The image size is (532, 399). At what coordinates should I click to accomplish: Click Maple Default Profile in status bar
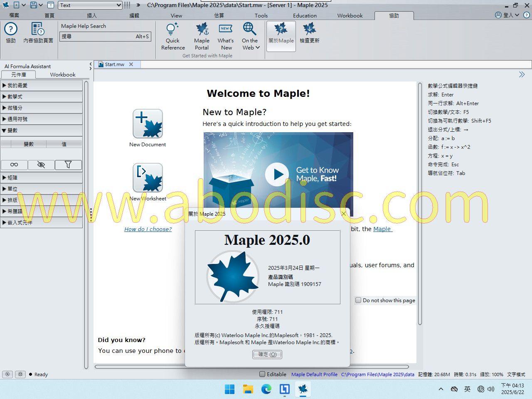tap(314, 374)
